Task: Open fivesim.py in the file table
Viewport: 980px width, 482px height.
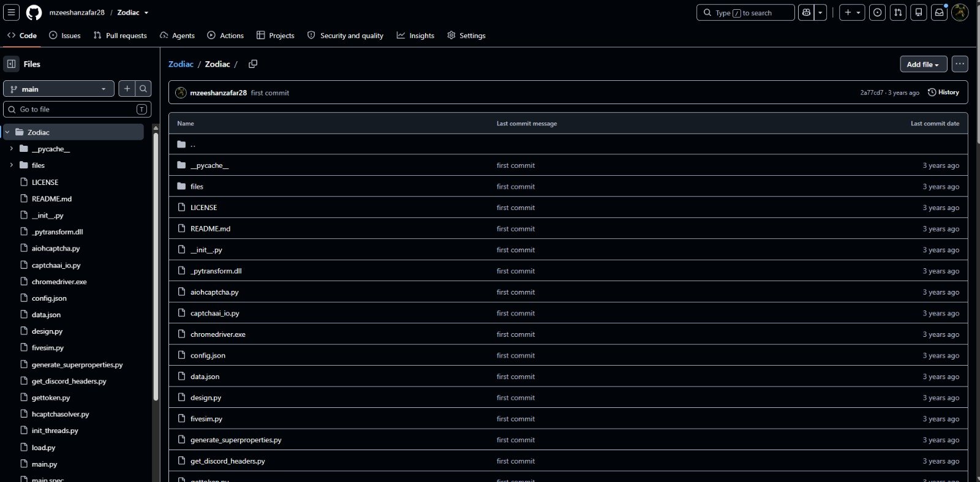Action: click(x=206, y=419)
